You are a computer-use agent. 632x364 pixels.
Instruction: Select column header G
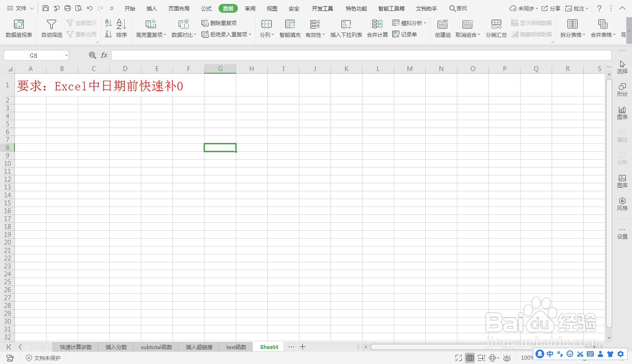tap(220, 68)
